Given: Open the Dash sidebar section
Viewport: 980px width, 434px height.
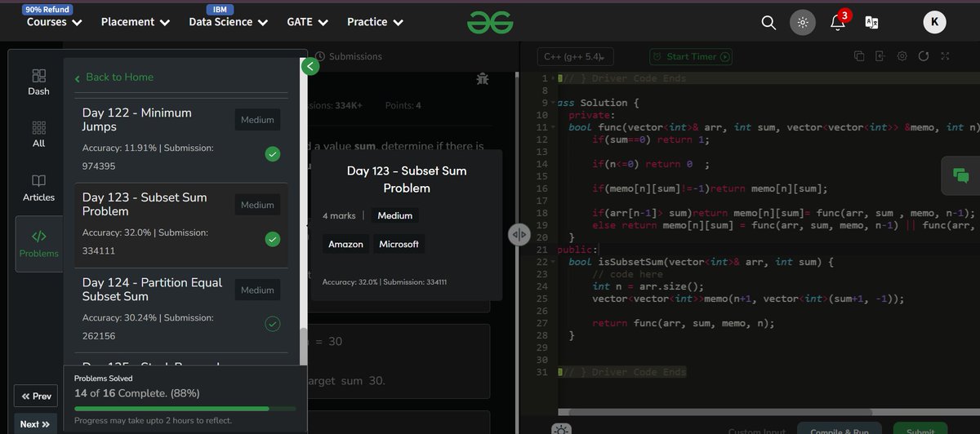Looking at the screenshot, I should click(38, 82).
